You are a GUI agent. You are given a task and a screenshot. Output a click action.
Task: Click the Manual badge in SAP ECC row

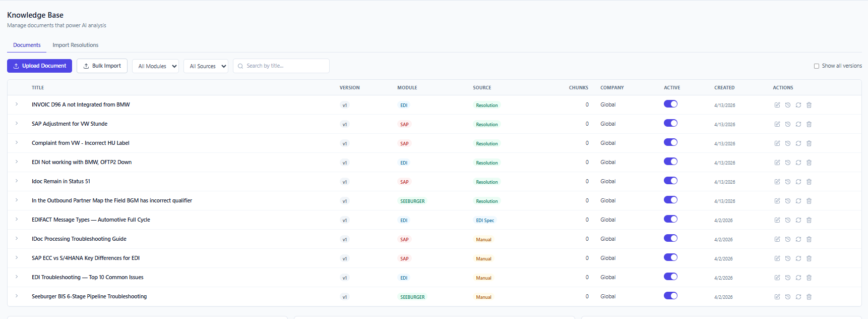pos(483,258)
